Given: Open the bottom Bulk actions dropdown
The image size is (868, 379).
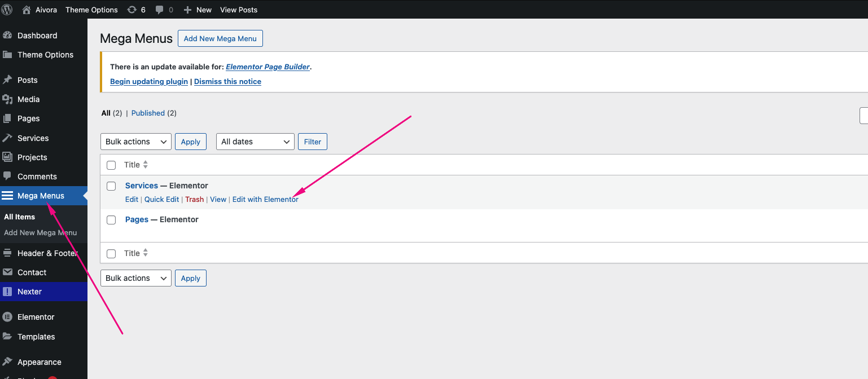Looking at the screenshot, I should 135,278.
